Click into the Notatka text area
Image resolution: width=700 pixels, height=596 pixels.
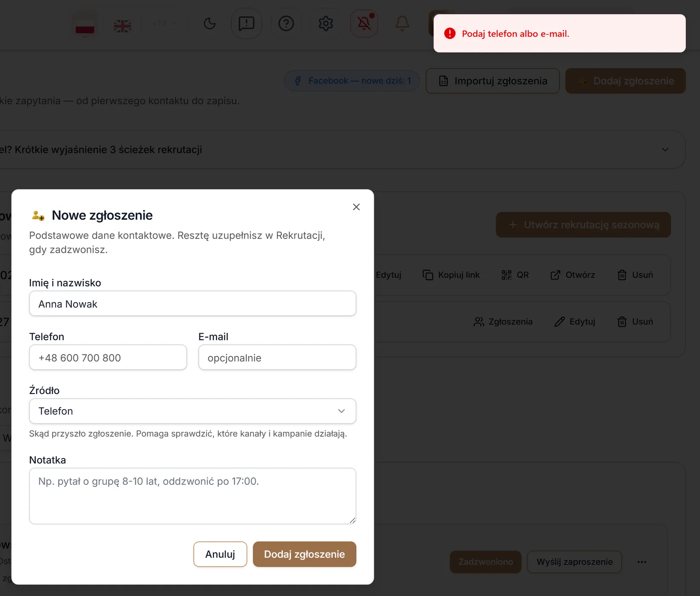pos(192,496)
